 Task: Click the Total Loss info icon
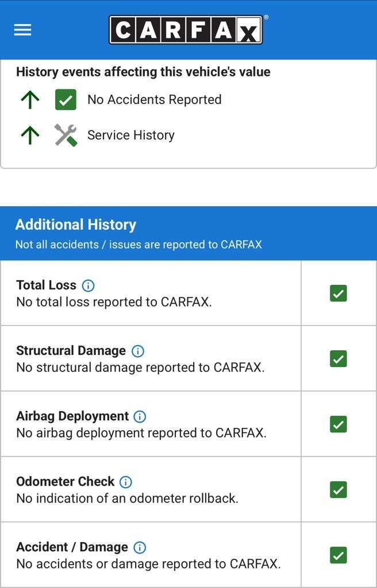click(88, 285)
